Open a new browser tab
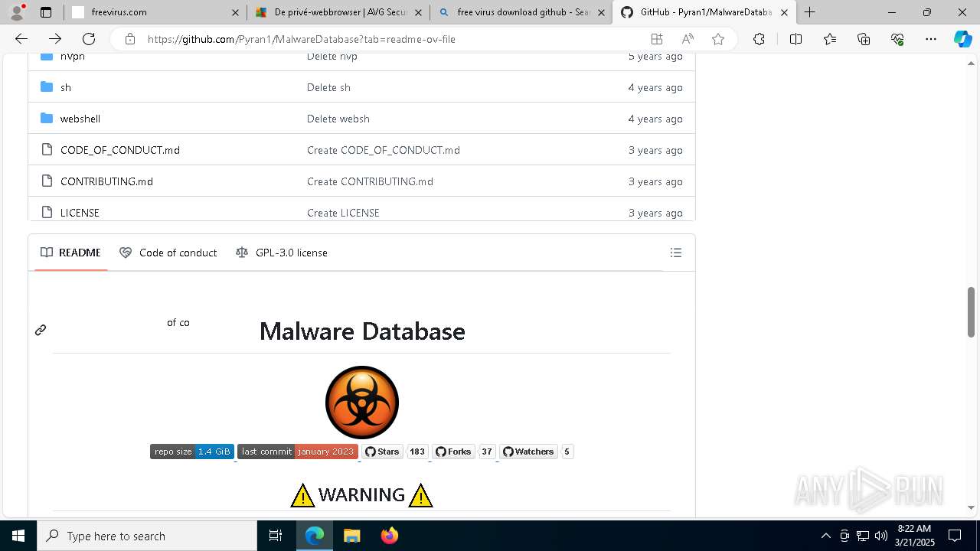This screenshot has height=551, width=980. pos(809,12)
